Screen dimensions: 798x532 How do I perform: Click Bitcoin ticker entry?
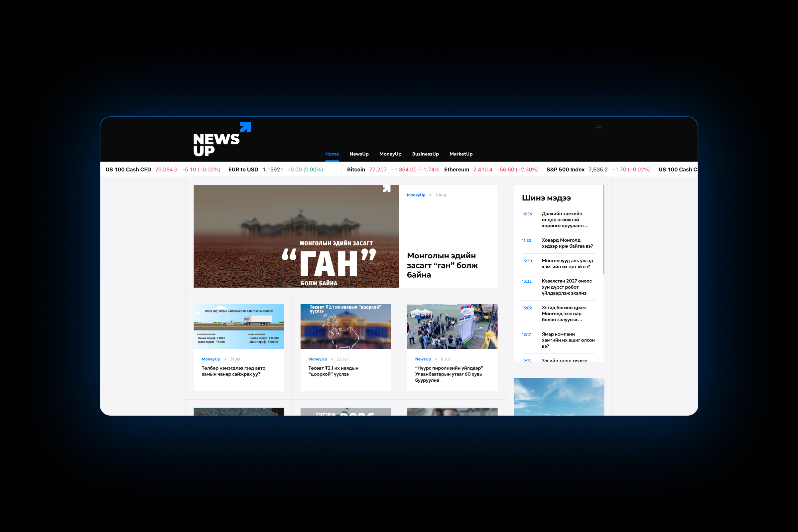point(393,170)
